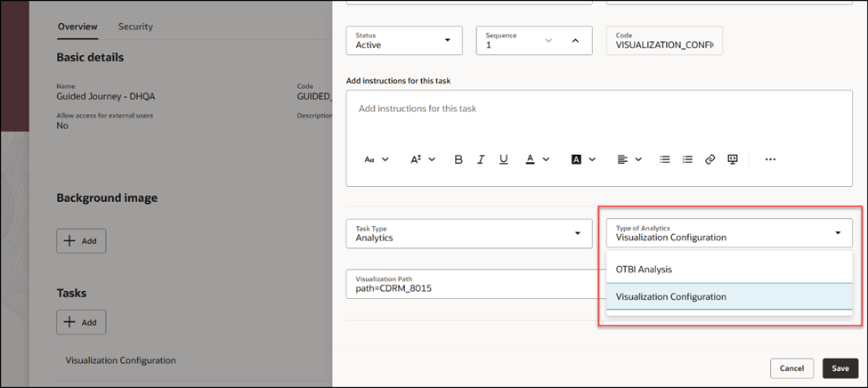
Task: Increase the Sequence value with up arrow
Action: click(574, 40)
